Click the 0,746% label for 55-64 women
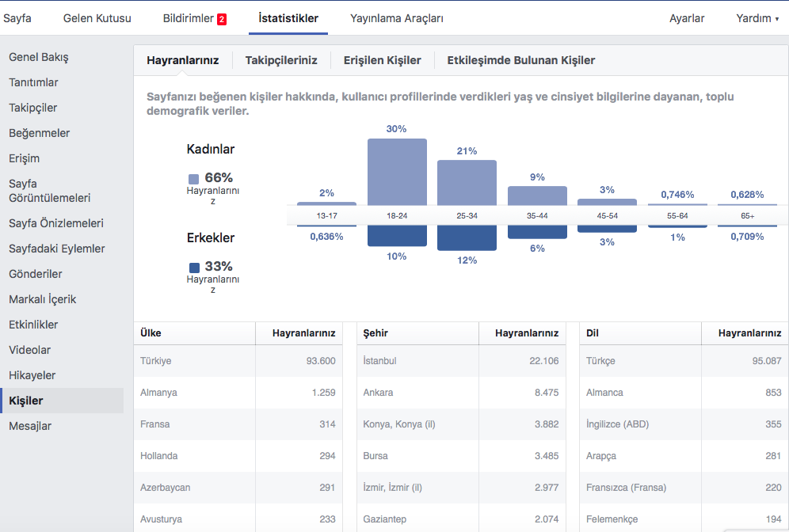This screenshot has height=532, width=789. click(677, 195)
